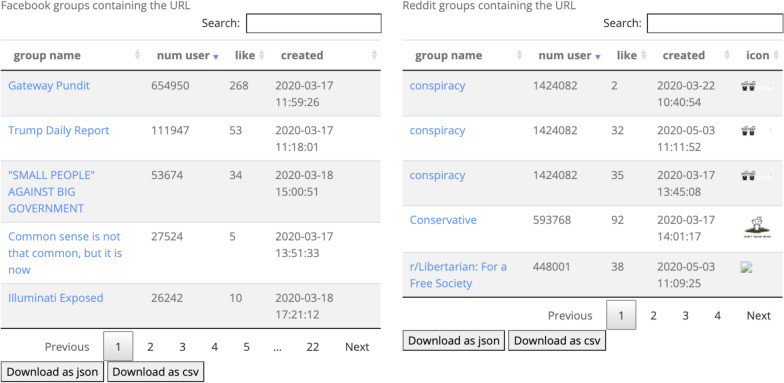Select the 448001 num user cell
Screen dimensions: 784x383
[552, 266]
